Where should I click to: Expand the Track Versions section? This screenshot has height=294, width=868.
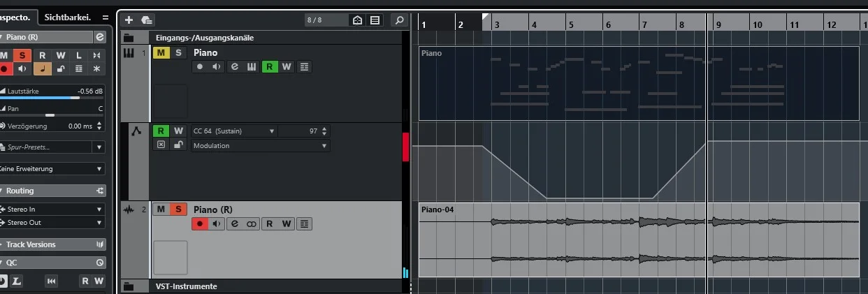click(x=52, y=244)
